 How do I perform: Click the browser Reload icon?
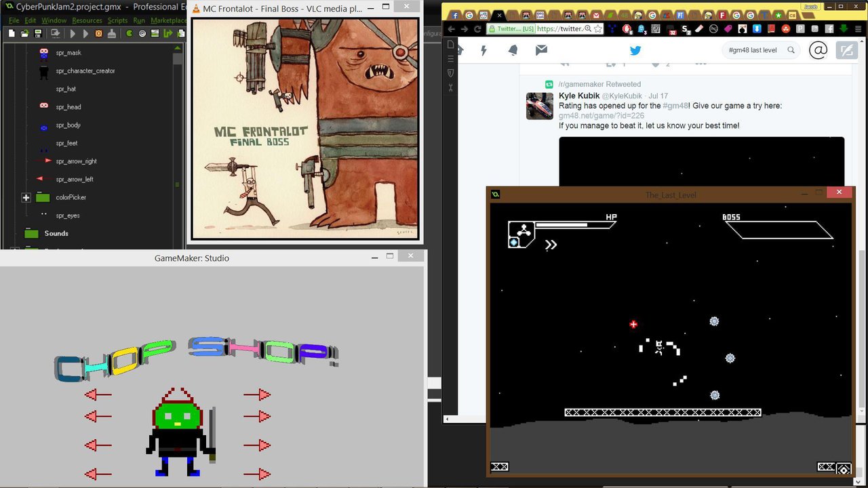477,29
